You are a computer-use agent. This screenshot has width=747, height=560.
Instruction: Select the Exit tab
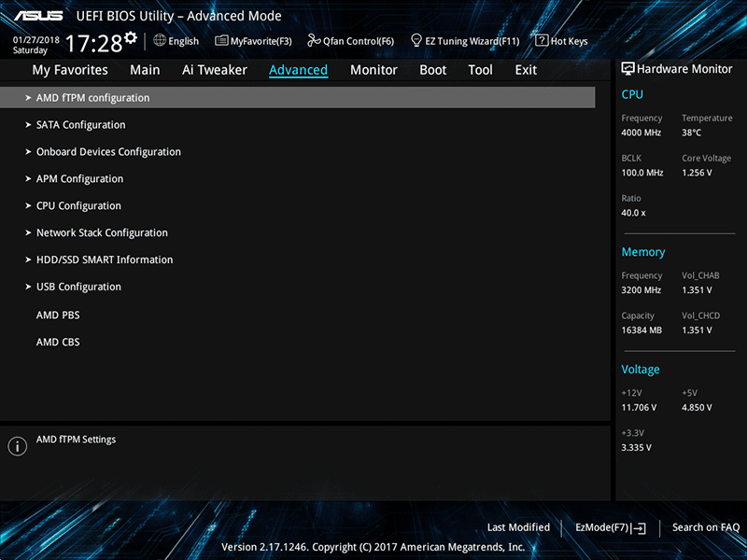526,70
